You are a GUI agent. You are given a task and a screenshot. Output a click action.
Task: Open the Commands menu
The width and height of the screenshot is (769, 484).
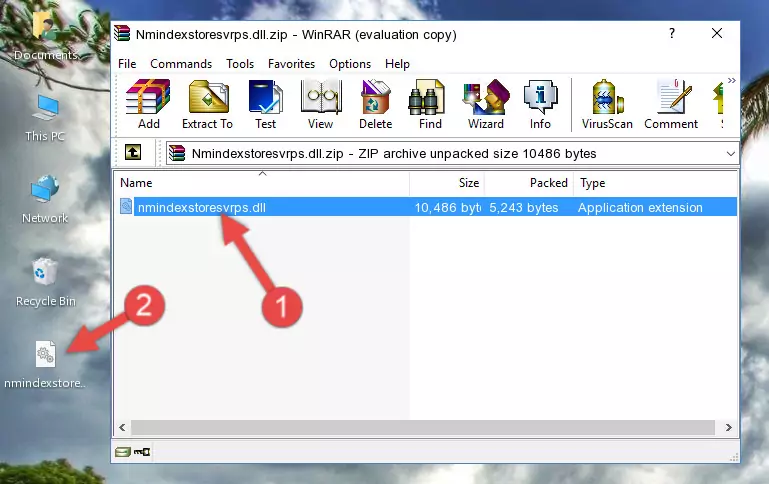(x=181, y=64)
